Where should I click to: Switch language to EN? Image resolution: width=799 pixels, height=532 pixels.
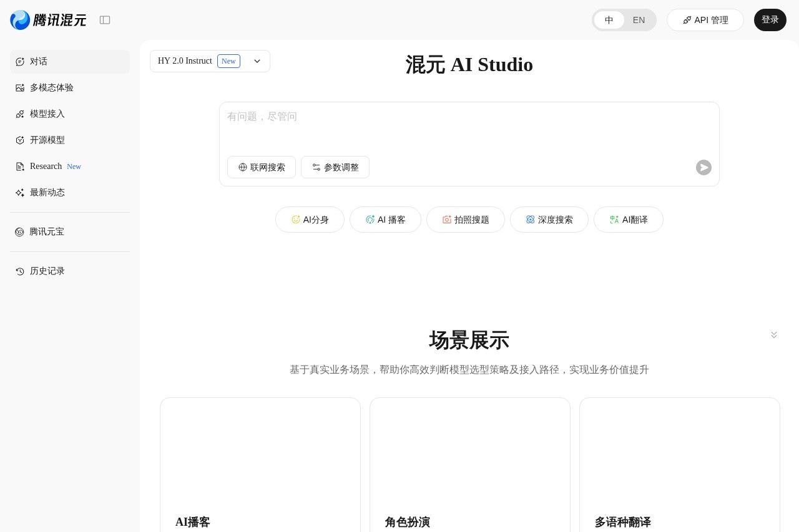pos(639,20)
